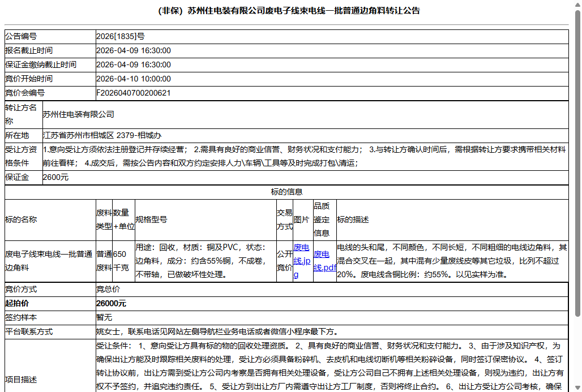Click announcement number 2026[1835]号
This screenshot has height=392, width=582.
121,36
